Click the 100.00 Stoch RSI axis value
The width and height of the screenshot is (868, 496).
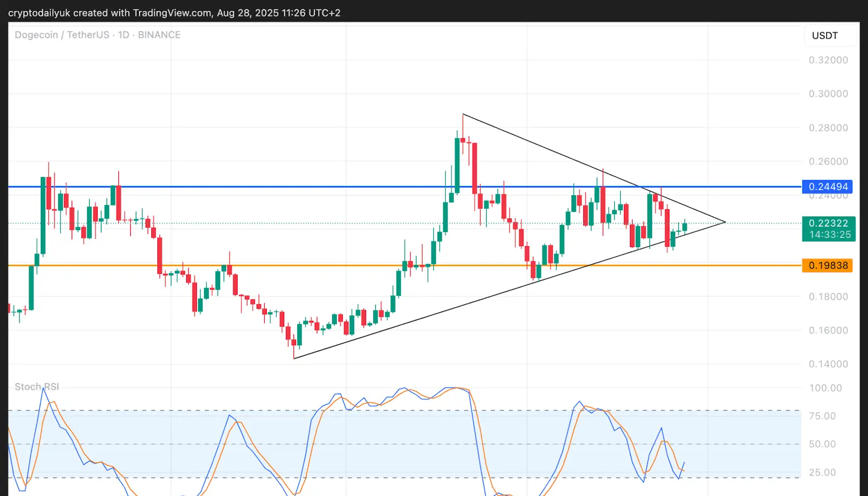(826, 388)
